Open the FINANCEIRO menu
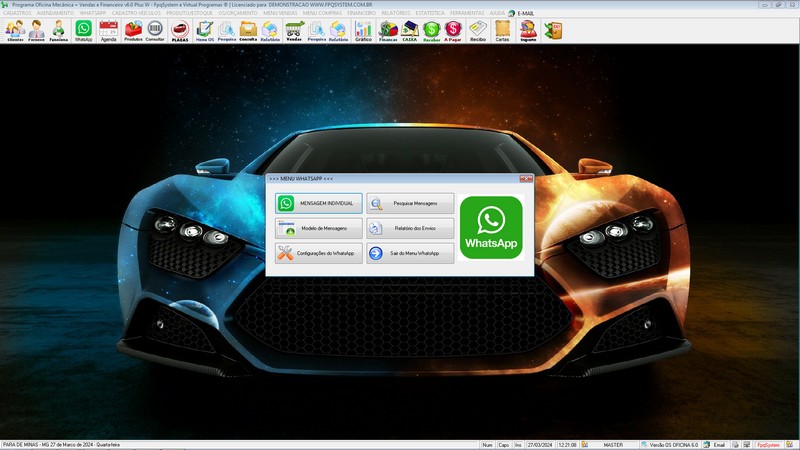This screenshot has width=800, height=450. pos(361,13)
